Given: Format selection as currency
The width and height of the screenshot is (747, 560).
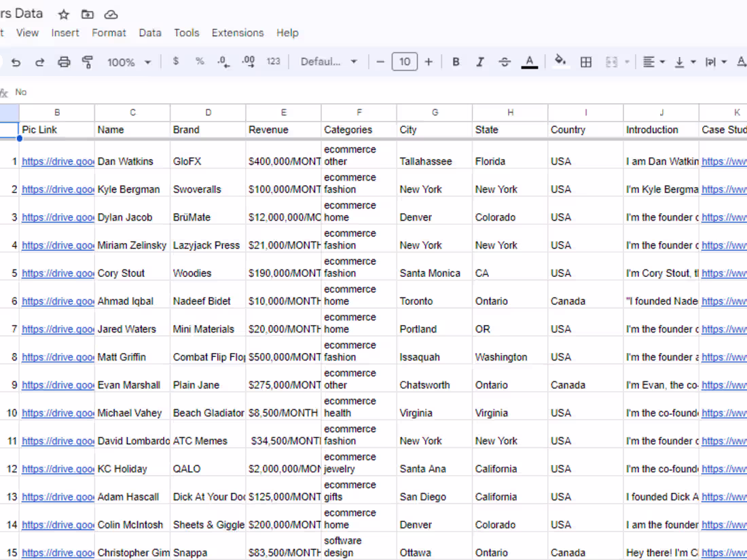Looking at the screenshot, I should tap(175, 62).
